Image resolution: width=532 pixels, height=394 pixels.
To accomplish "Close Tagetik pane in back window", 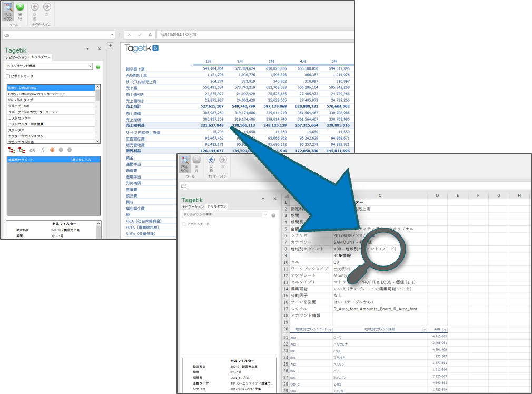I will point(100,49).
